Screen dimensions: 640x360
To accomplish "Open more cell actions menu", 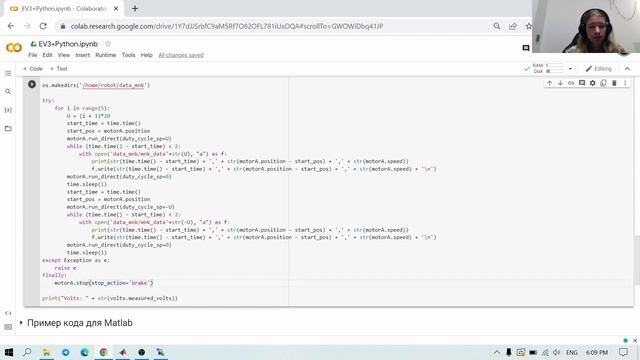I will click(625, 83).
